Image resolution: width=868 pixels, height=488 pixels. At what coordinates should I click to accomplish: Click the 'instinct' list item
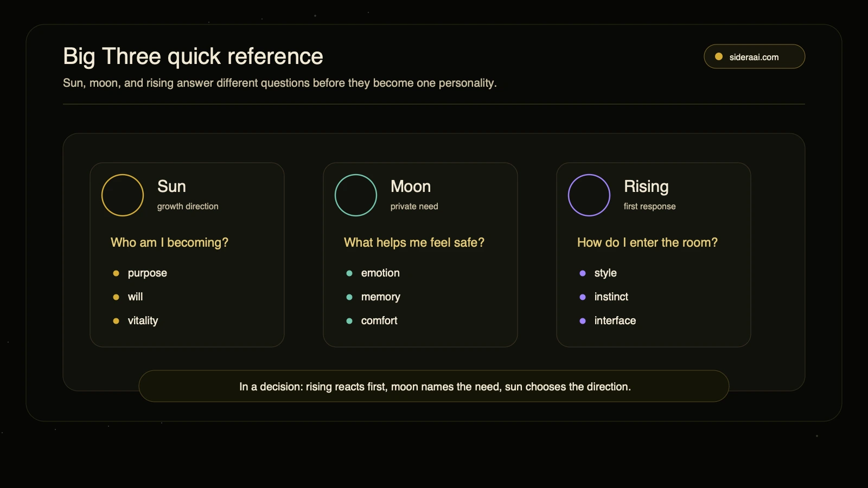coord(611,297)
